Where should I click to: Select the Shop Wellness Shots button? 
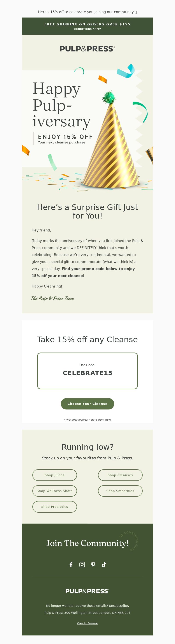point(55,491)
